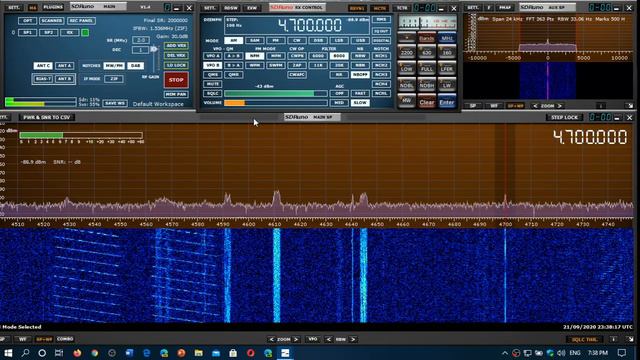Viewport: 640px width, 360px height.
Task: Open the Bands keypad button
Action: (x=427, y=38)
